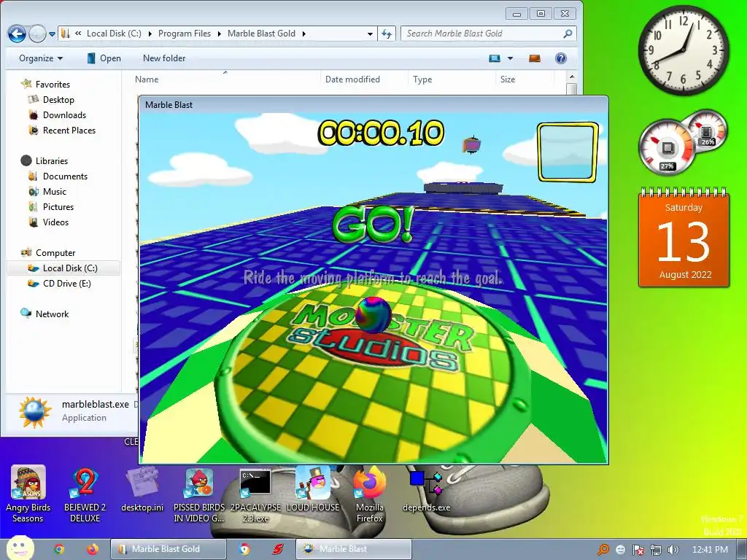Toggle the preview pane icon
Viewport: 747px width, 560px height.
(x=535, y=58)
